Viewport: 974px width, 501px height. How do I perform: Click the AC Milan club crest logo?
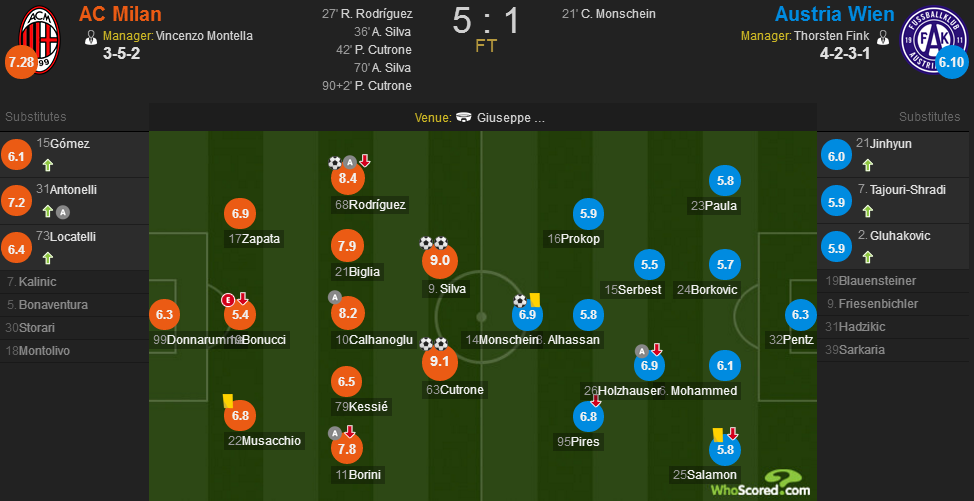(x=40, y=40)
